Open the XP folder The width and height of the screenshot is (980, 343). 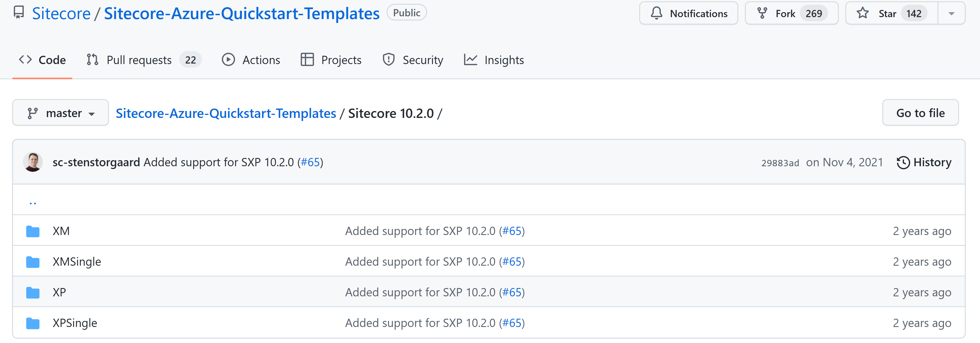coord(59,292)
